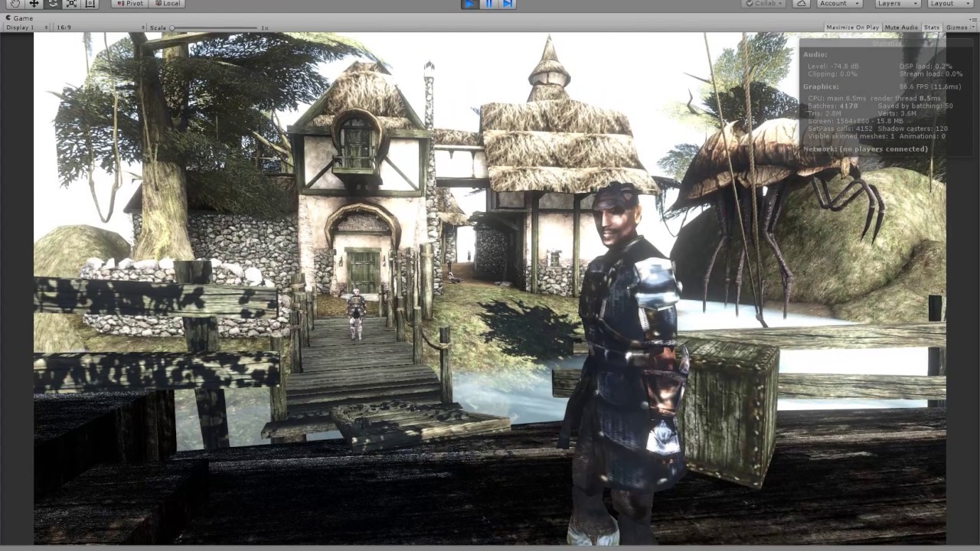The height and width of the screenshot is (551, 980).
Task: Select the Move tool
Action: pos(33,4)
